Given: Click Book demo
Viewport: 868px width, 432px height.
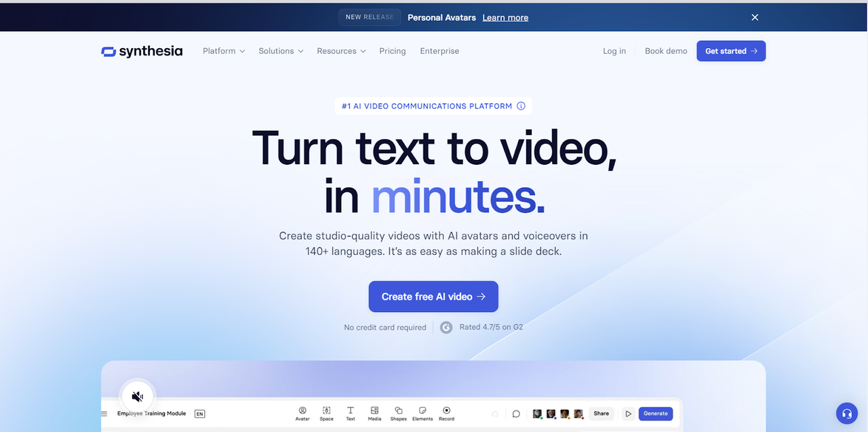Looking at the screenshot, I should pyautogui.click(x=666, y=51).
